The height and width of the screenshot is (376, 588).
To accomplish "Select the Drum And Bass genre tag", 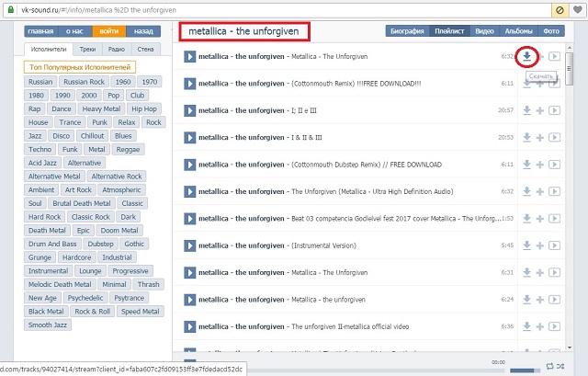I will (x=52, y=244).
